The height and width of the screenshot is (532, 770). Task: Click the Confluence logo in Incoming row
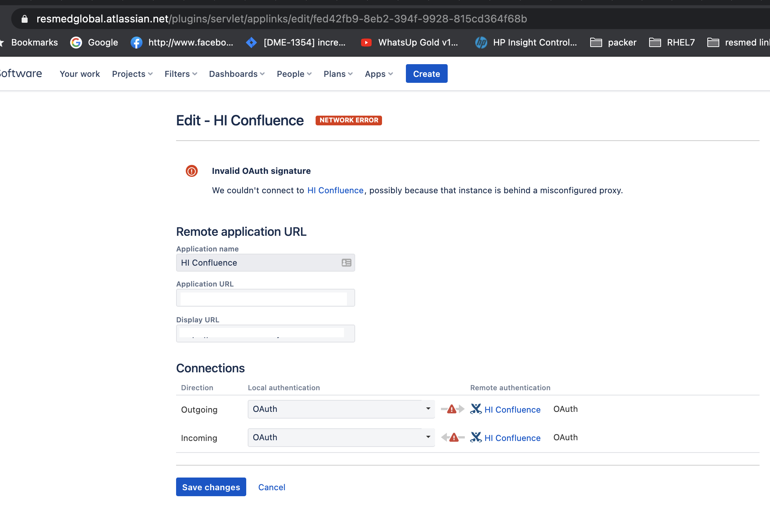[x=476, y=437]
